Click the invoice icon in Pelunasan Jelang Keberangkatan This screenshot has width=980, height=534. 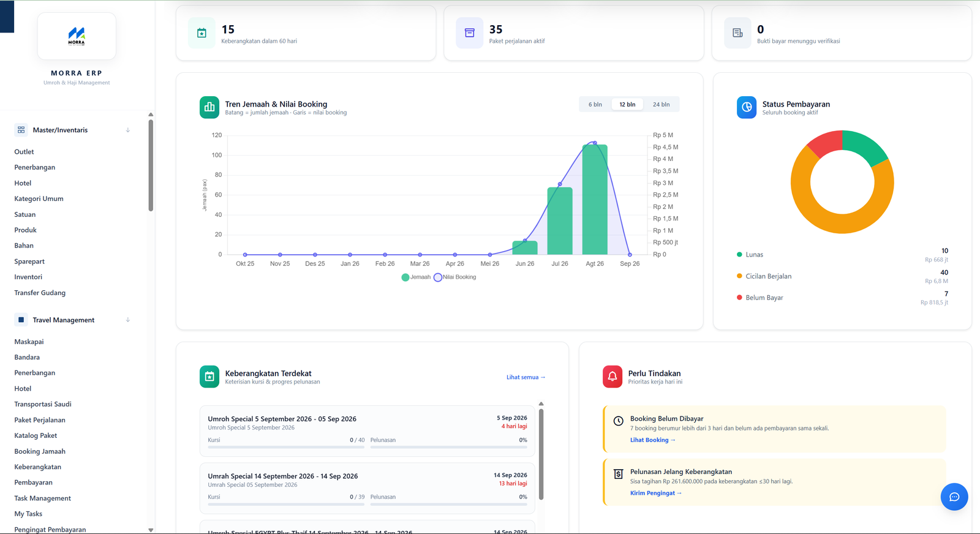click(x=619, y=474)
